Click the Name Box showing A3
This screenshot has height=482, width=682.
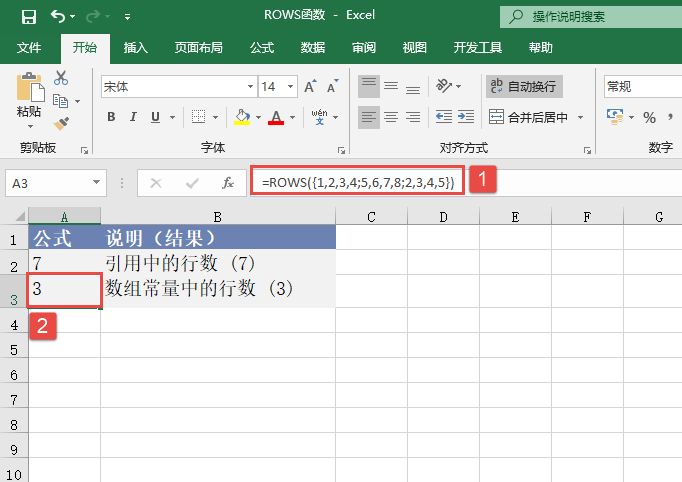(49, 183)
